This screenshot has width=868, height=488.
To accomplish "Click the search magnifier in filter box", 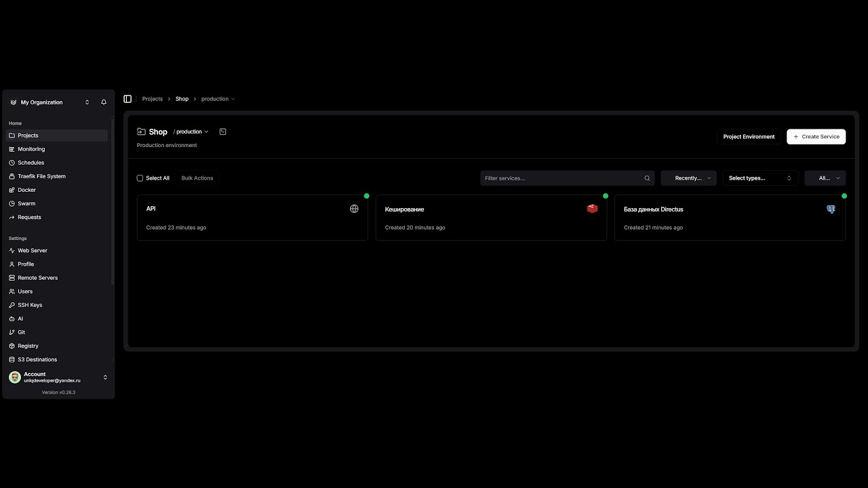I will (x=647, y=178).
